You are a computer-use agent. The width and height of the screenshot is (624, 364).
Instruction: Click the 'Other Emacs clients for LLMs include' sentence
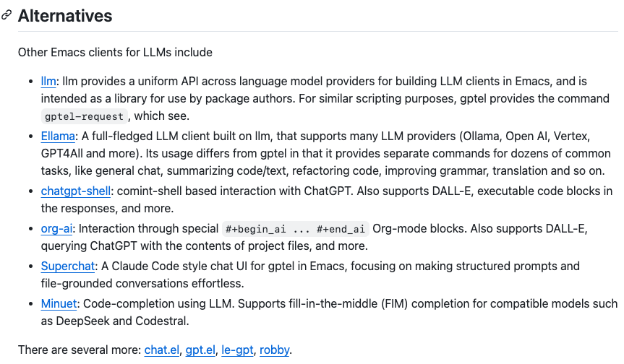point(116,53)
